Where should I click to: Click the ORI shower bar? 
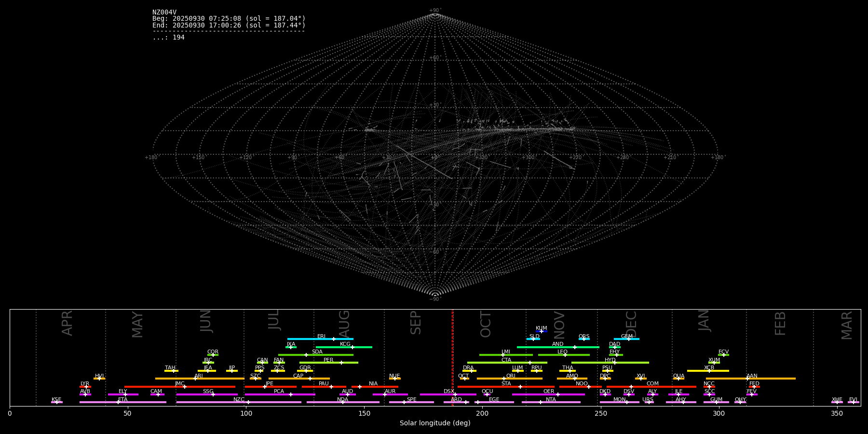pyautogui.click(x=510, y=379)
